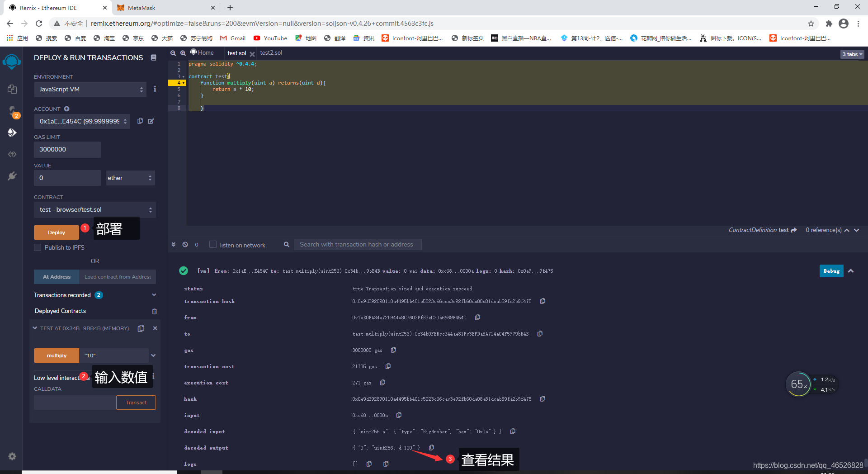Image resolution: width=868 pixels, height=474 pixels.
Task: Collapse the TEST AT 0X34B contract instance
Action: pyautogui.click(x=35, y=328)
